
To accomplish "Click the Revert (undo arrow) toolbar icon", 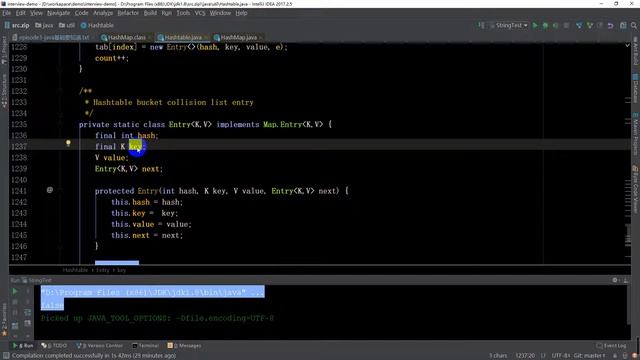I will pyautogui.click(x=611, y=25).
